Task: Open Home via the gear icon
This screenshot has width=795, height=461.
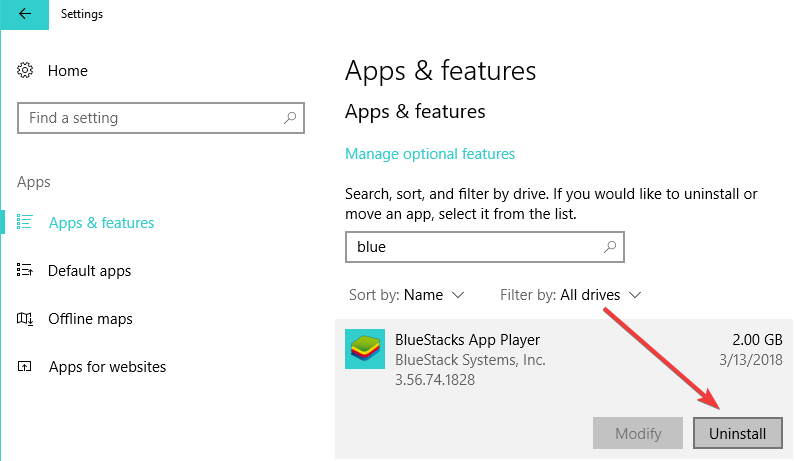Action: (25, 70)
